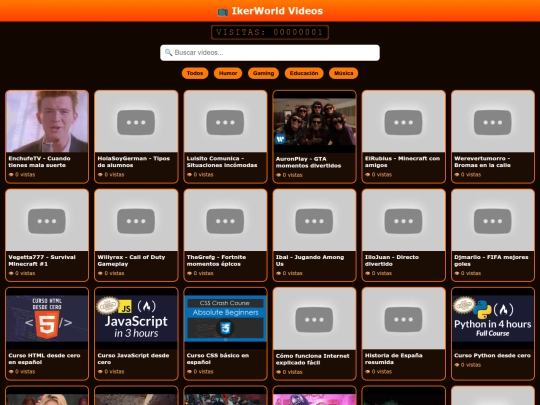This screenshot has height=405, width=540.
Task: Click the eye views icon under Curso HTML
Action: (x=11, y=372)
